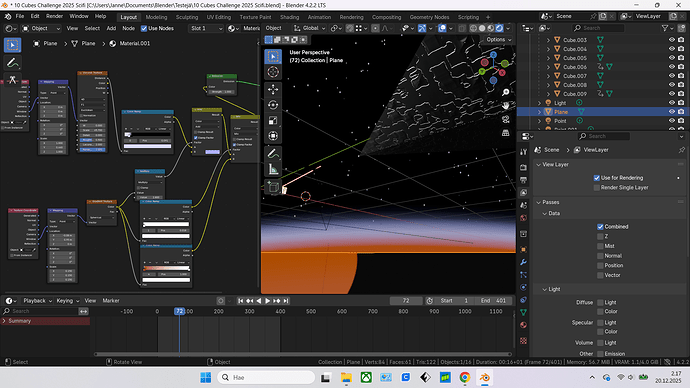
Task: Open the Scene properties tab
Action: [523, 205]
